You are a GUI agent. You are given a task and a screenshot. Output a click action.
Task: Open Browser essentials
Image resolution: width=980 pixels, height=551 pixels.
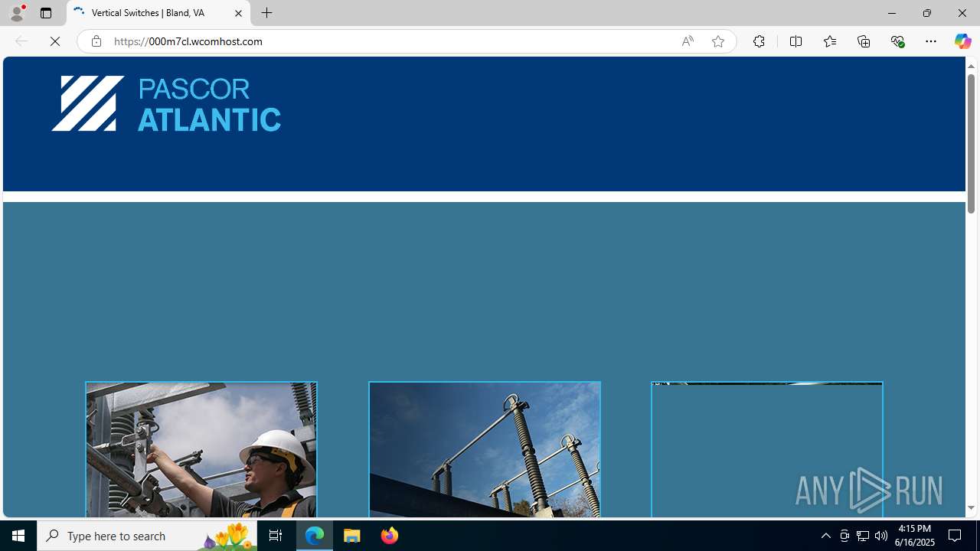[897, 41]
